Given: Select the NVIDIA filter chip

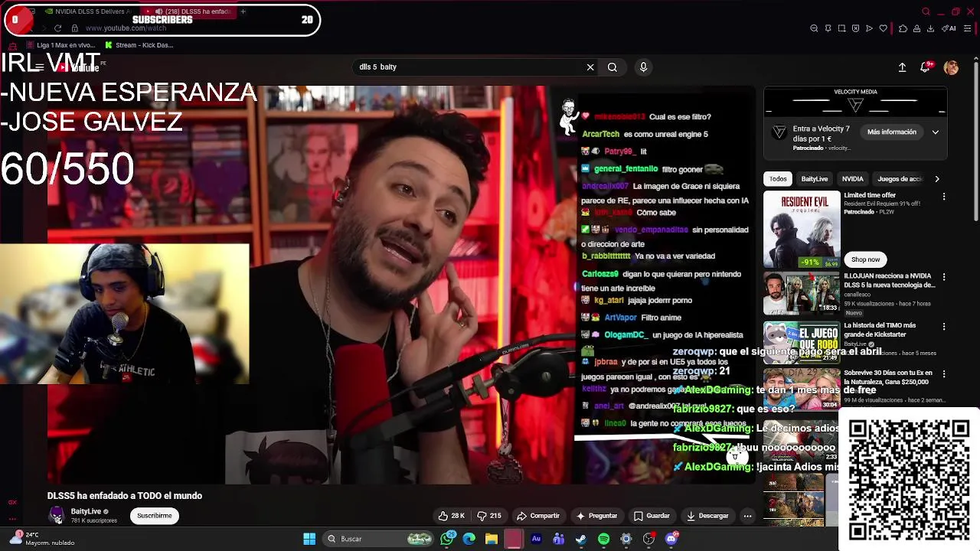Looking at the screenshot, I should (x=852, y=179).
